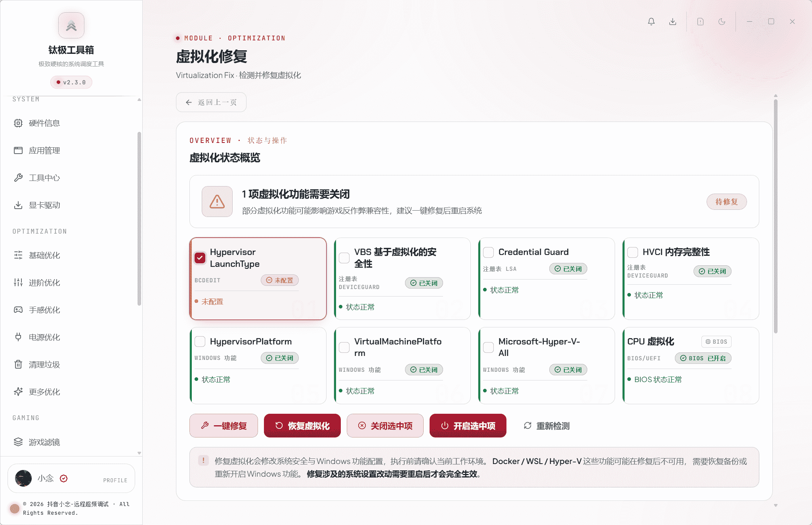Click the BIOS 已开启 status badge
Image resolution: width=812 pixels, height=525 pixels.
[x=703, y=358]
